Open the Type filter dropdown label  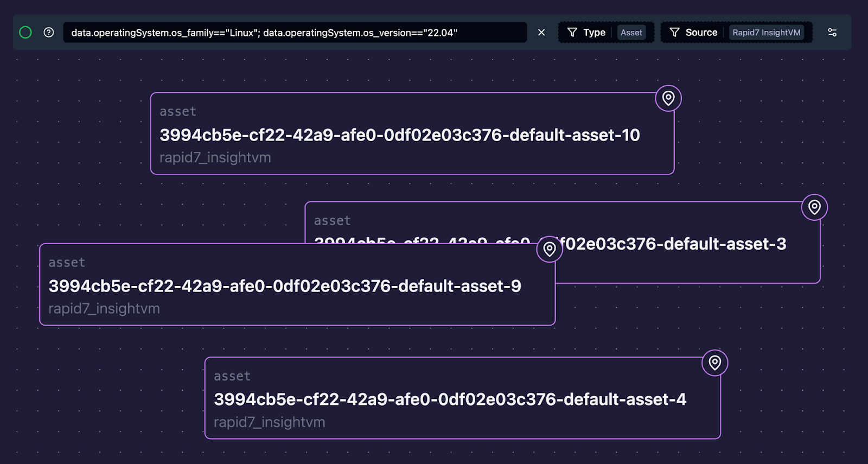pyautogui.click(x=594, y=33)
